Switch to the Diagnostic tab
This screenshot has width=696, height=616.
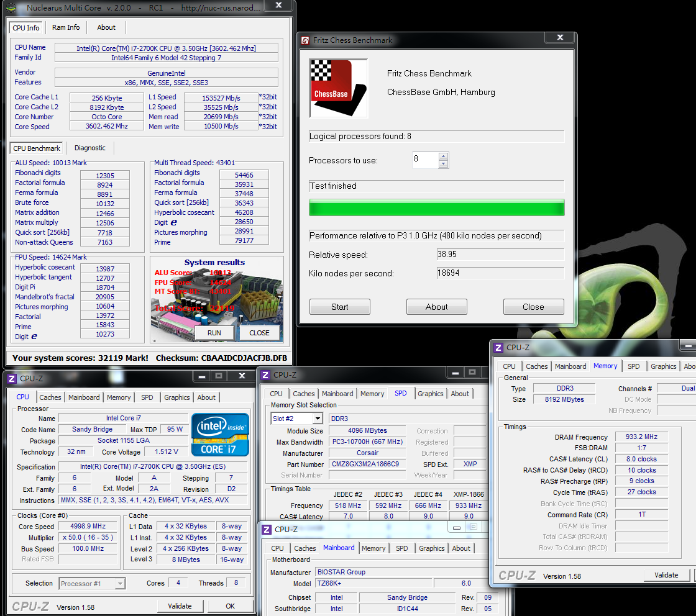90,148
